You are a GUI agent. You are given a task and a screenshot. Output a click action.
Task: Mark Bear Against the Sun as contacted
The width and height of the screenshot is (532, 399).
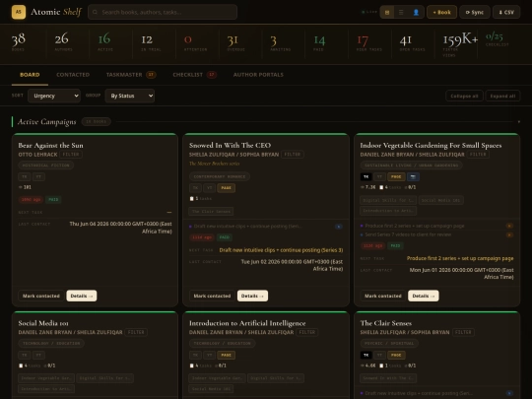41,296
